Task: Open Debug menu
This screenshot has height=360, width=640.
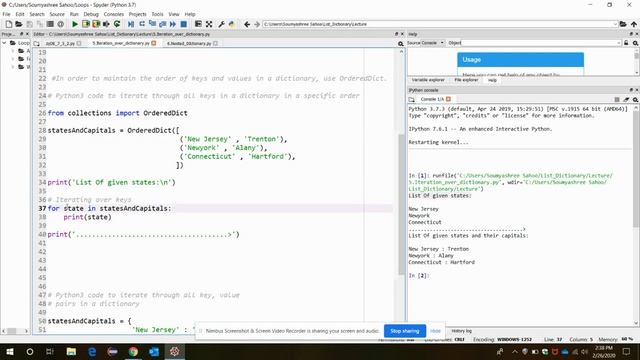Action: (x=91, y=14)
